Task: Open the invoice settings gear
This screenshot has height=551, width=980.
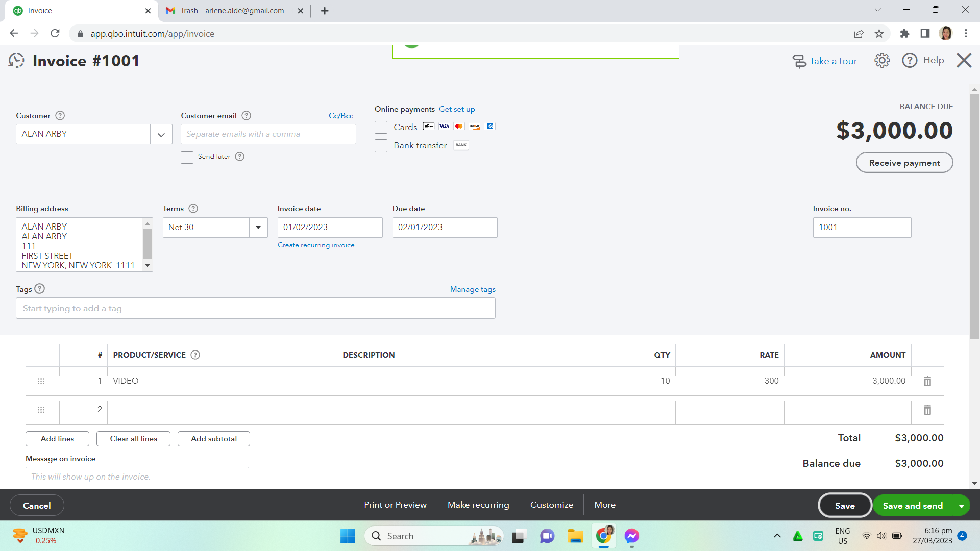Action: pos(881,61)
